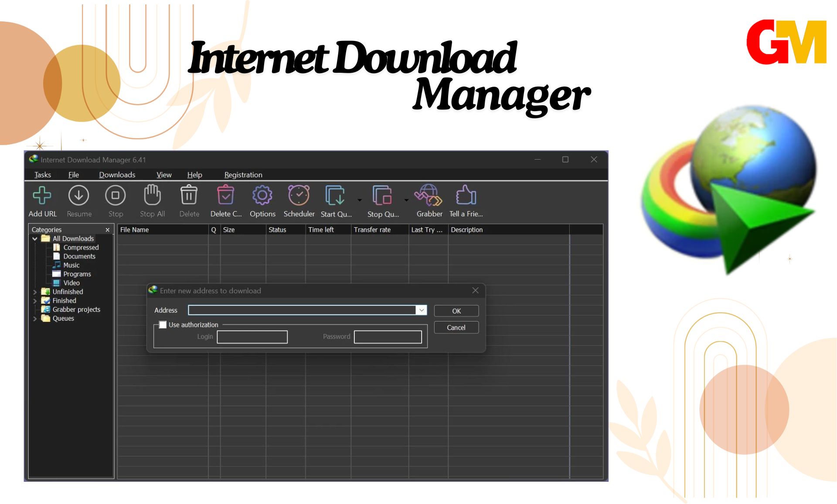Focus the Address input field
The image size is (837, 504).
coord(303,310)
